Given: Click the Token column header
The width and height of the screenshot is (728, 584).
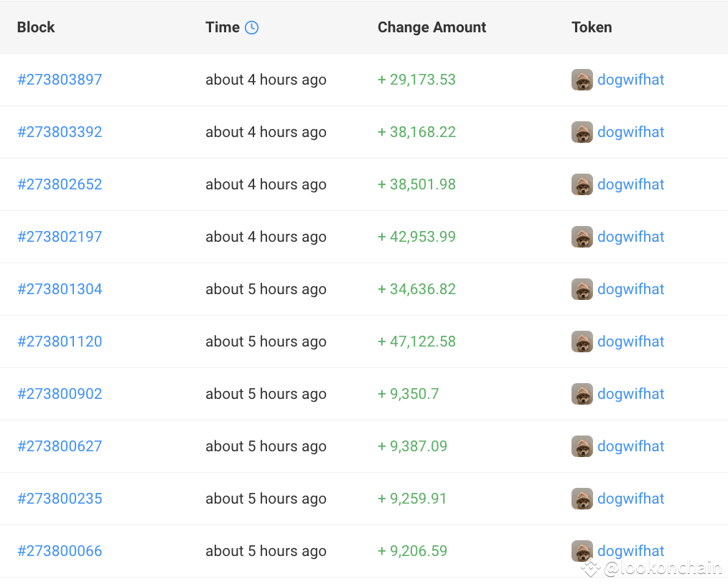Looking at the screenshot, I should tap(592, 27).
